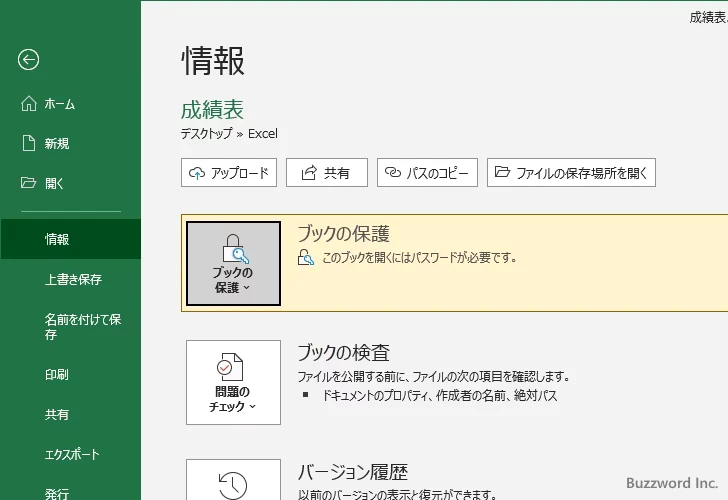The height and width of the screenshot is (500, 728).
Task: Click the デスクトップ » Excel path text
Action: (x=229, y=134)
